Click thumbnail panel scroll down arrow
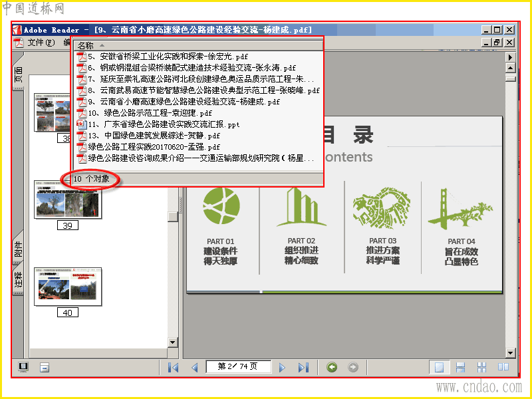The height and width of the screenshot is (399, 532). pyautogui.click(x=173, y=342)
